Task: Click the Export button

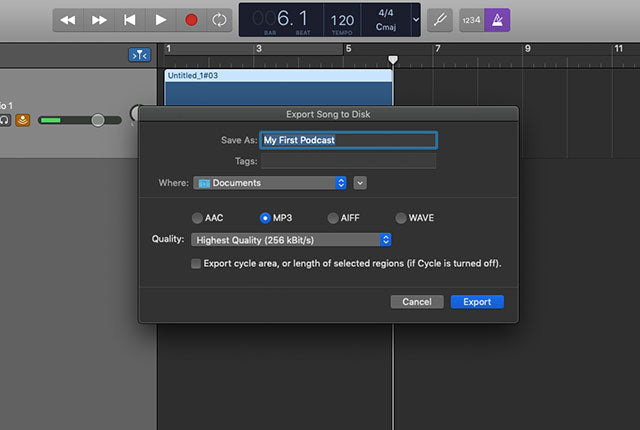Action: (477, 302)
